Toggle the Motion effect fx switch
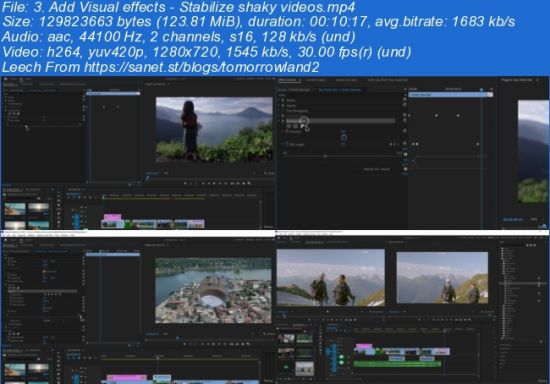Image resolution: width=550 pixels, height=384 pixels. (x=283, y=100)
